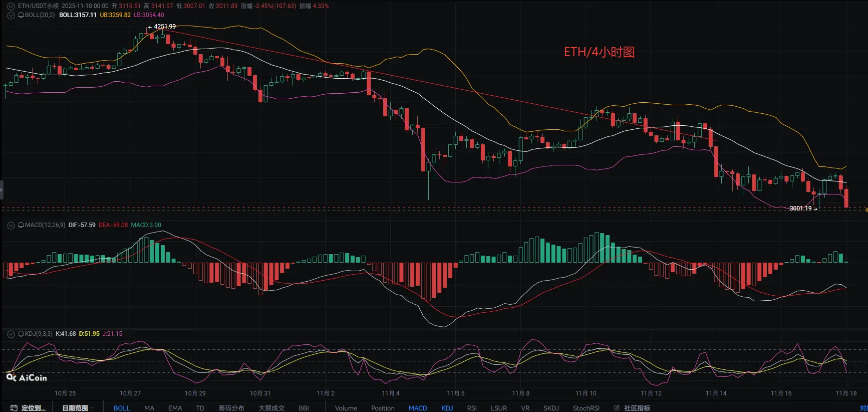Click the UB:3259.82 upper band value
868x412 pixels.
(x=115, y=15)
